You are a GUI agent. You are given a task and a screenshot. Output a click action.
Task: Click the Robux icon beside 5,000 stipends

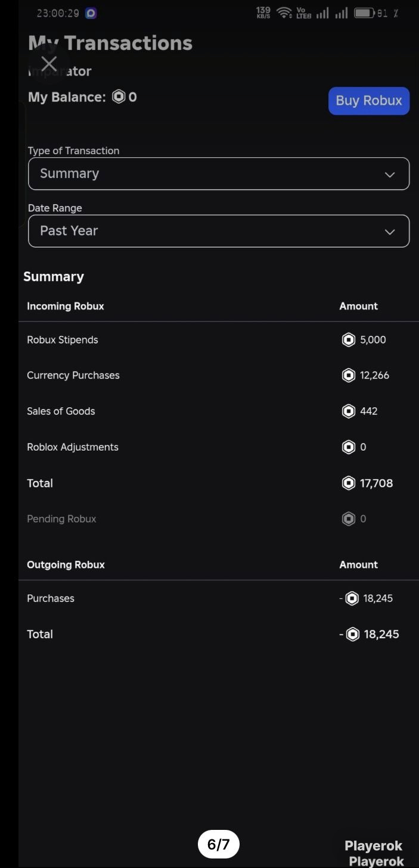[x=349, y=340]
